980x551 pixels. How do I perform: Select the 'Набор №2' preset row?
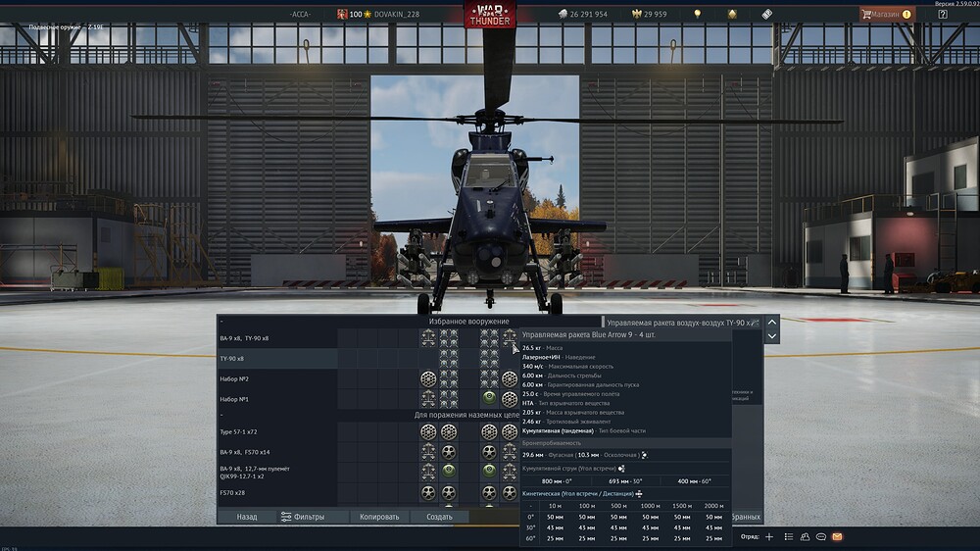click(x=277, y=379)
